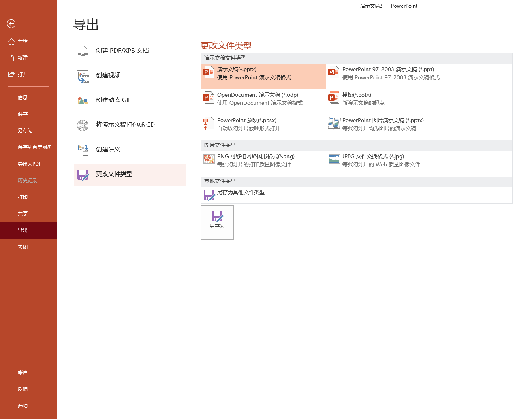The image size is (532, 419).
Task: Click the open folder icon beside 打开
Action: (11, 74)
